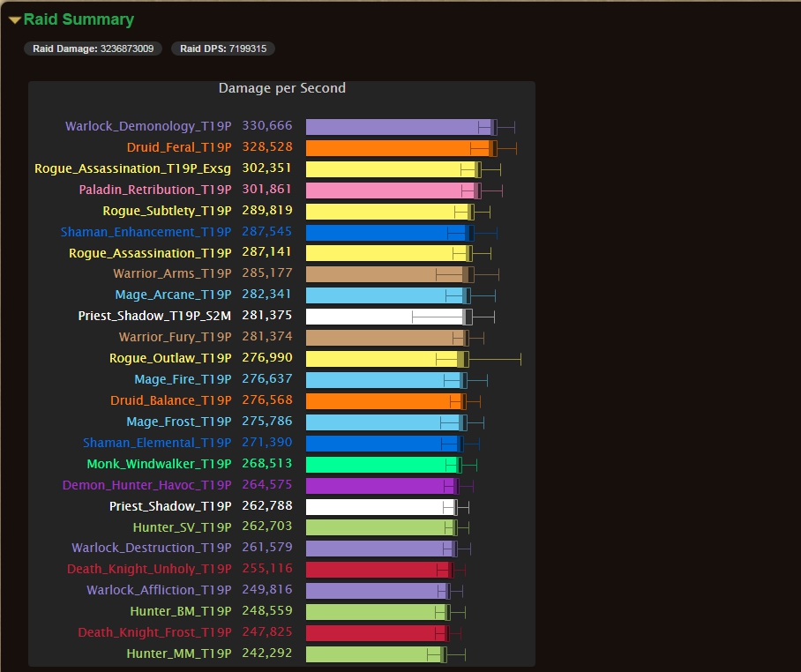Click the Rogue_Outlaw_T19P yellow bar
Screen dimensions: 801x672
[384, 358]
